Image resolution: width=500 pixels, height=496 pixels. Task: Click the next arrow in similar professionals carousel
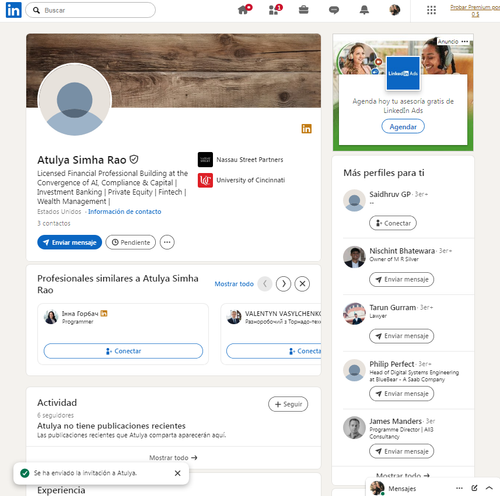coord(283,284)
